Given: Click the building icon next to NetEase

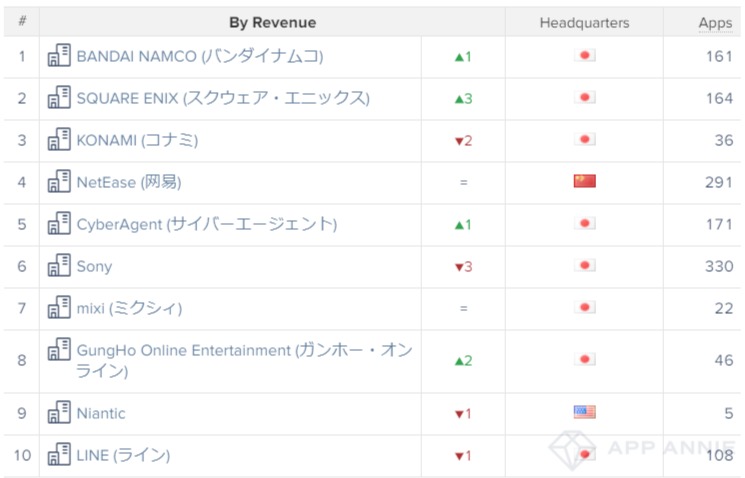Looking at the screenshot, I should click(59, 181).
